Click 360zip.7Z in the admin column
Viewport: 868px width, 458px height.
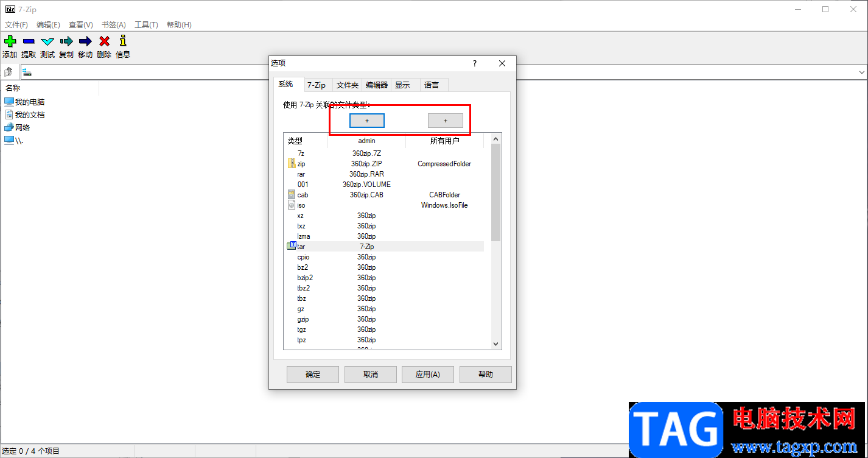(367, 153)
